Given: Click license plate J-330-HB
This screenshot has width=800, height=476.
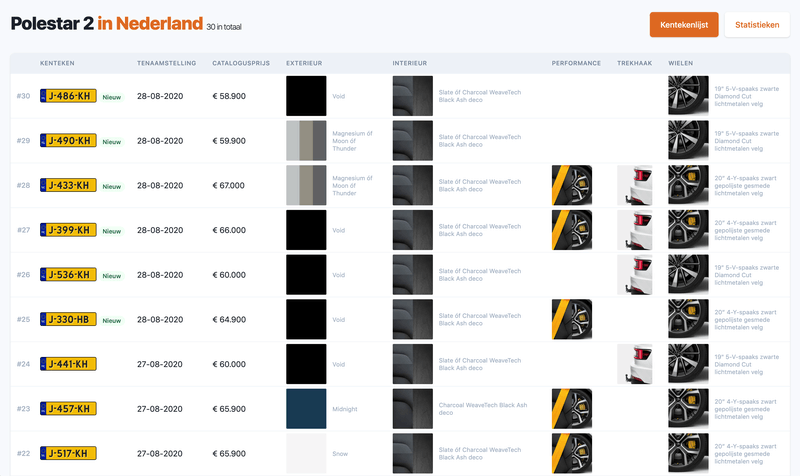Looking at the screenshot, I should (68, 319).
